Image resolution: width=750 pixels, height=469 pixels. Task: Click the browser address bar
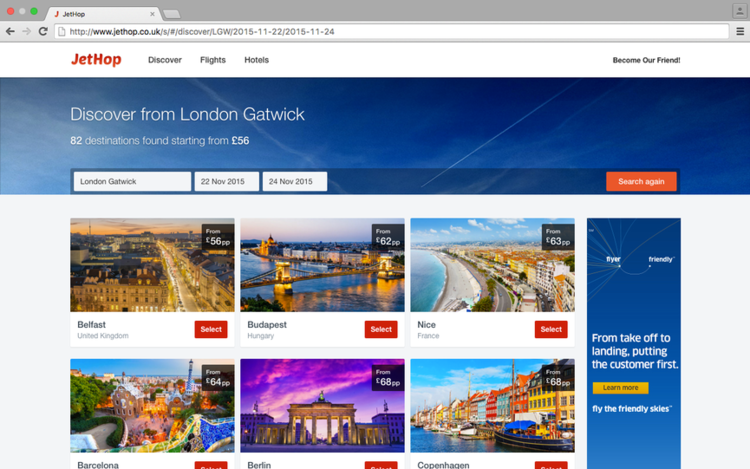point(390,31)
